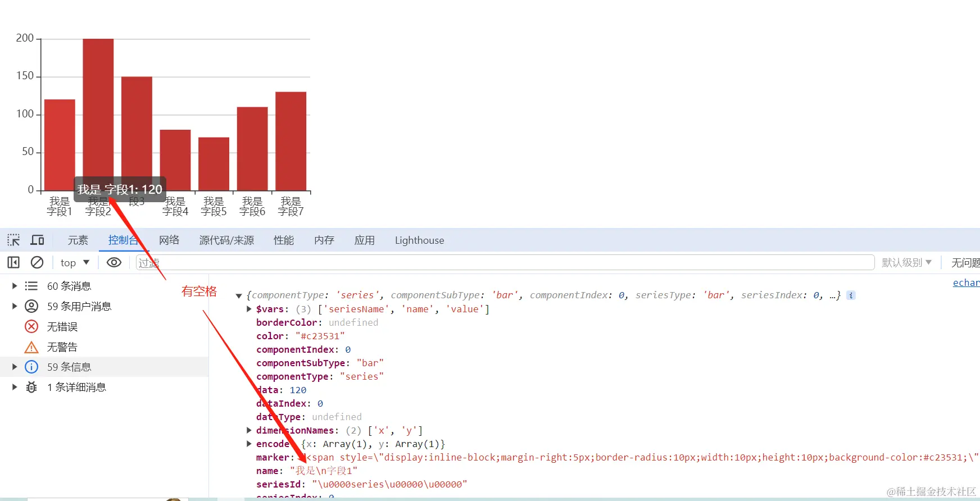Click the componentType "series" property value

click(x=362, y=376)
